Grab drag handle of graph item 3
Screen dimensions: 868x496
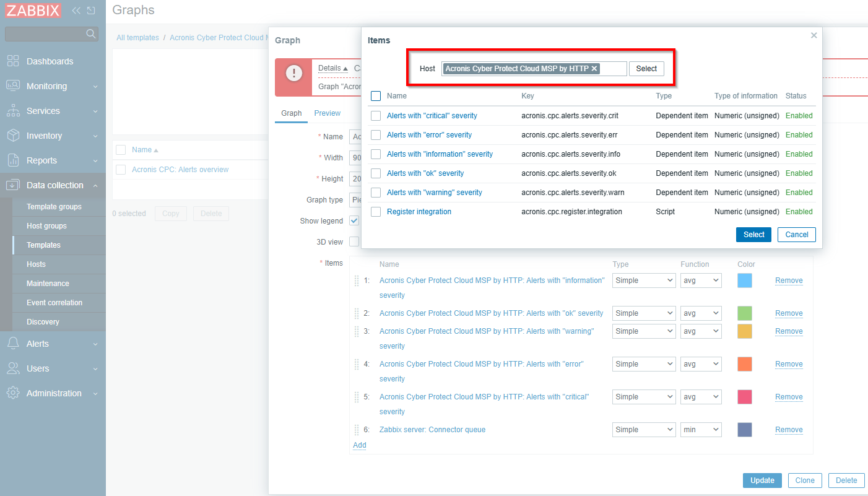[357, 331]
